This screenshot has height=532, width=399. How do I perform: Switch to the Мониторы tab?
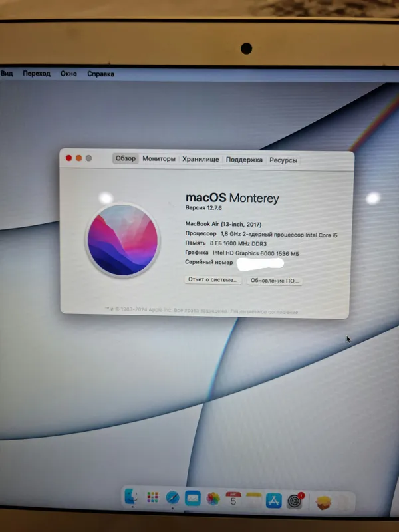tap(159, 158)
